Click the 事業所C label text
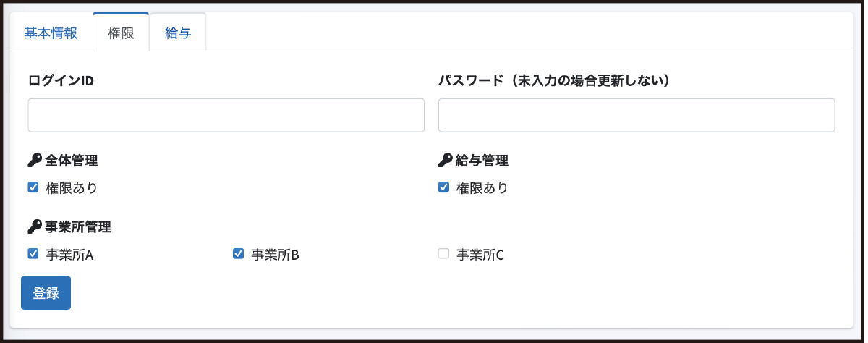 pos(480,255)
